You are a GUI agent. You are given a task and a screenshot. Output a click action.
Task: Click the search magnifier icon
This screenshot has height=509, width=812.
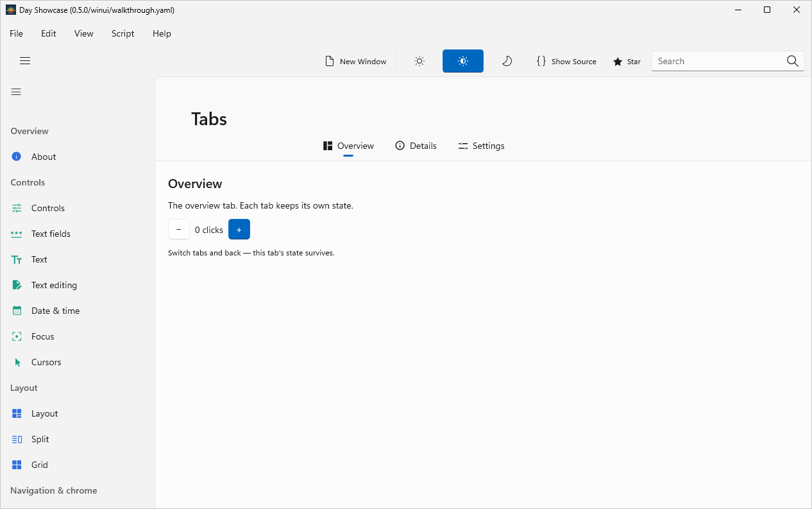pyautogui.click(x=793, y=61)
